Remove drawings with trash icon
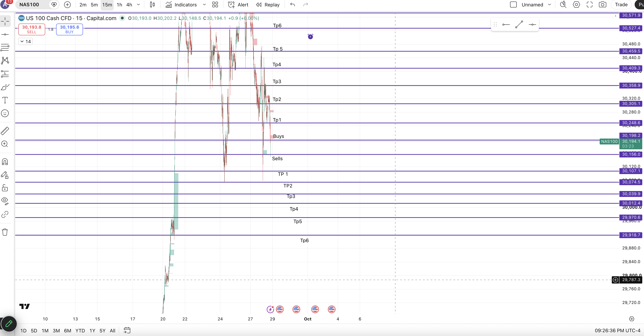The width and height of the screenshot is (644, 336). coord(5,232)
